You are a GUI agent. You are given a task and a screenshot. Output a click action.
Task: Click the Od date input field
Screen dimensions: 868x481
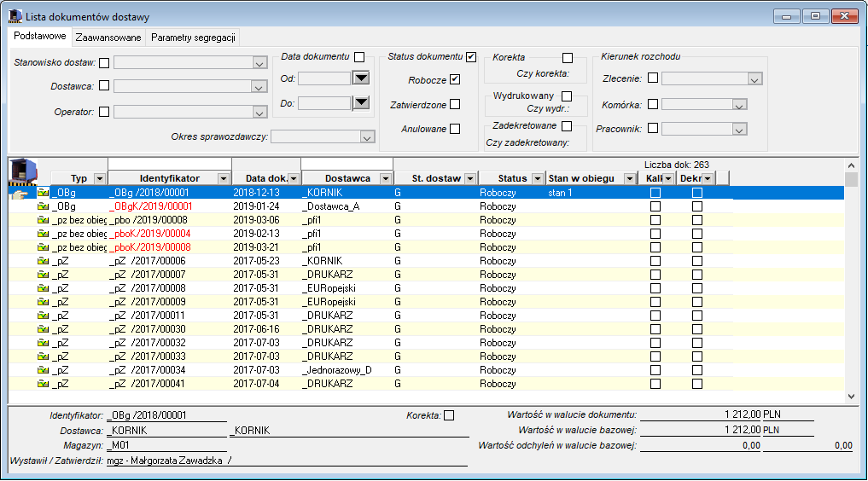[325, 78]
